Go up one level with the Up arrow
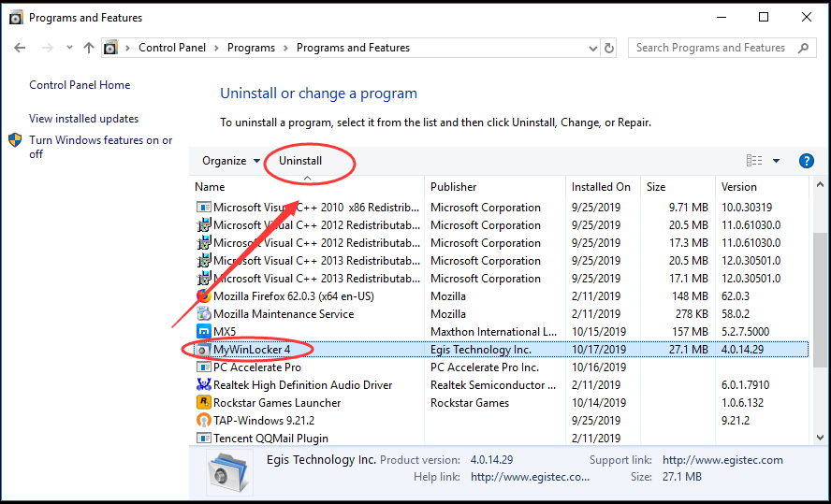The width and height of the screenshot is (831, 504). tap(89, 48)
